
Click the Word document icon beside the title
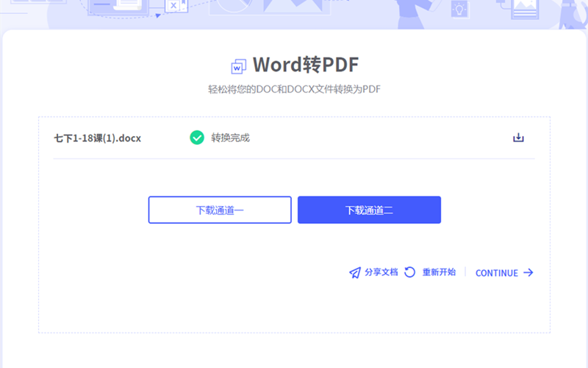(x=238, y=66)
